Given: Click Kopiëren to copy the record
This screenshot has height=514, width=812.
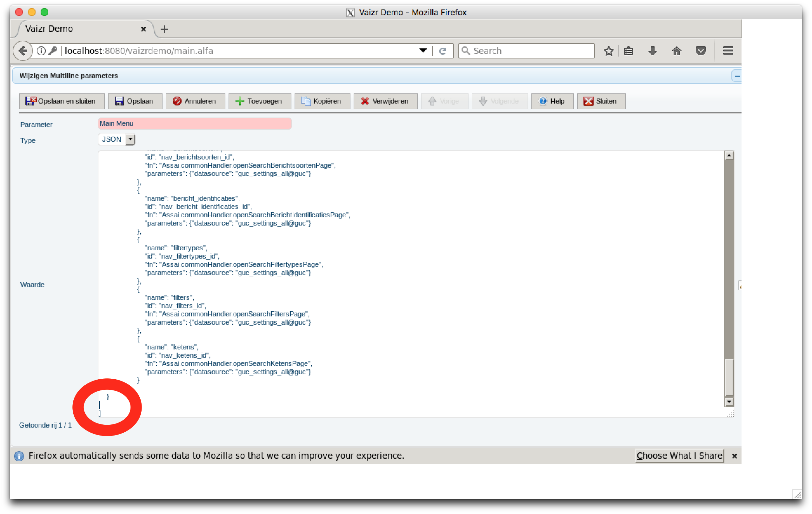Looking at the screenshot, I should [x=323, y=101].
